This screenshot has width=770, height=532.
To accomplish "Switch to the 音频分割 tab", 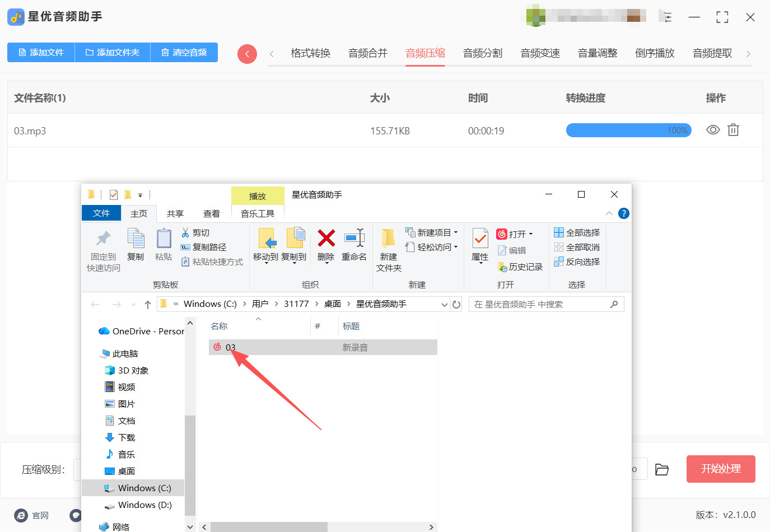I will coord(482,53).
